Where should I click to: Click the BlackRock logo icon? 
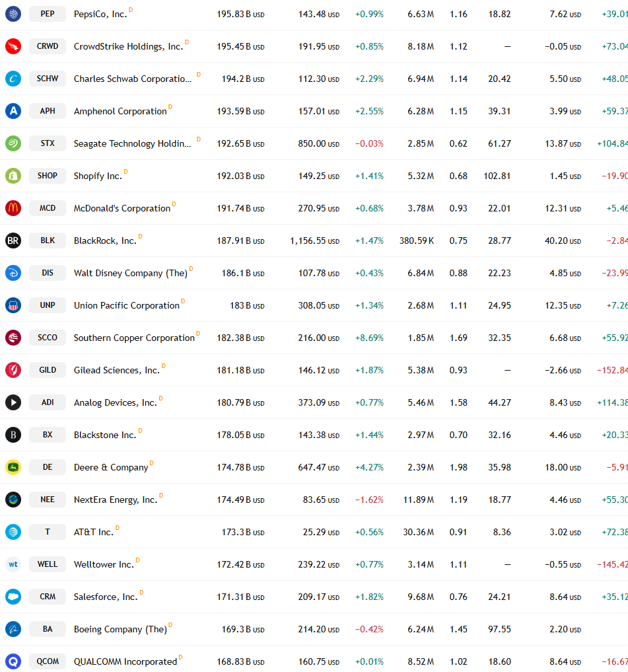coord(13,241)
